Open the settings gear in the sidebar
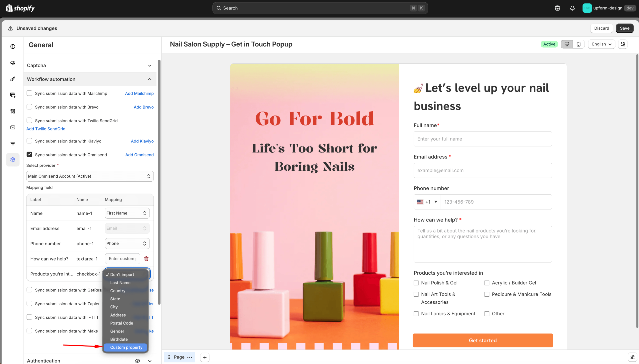This screenshot has height=364, width=639. pos(13,160)
